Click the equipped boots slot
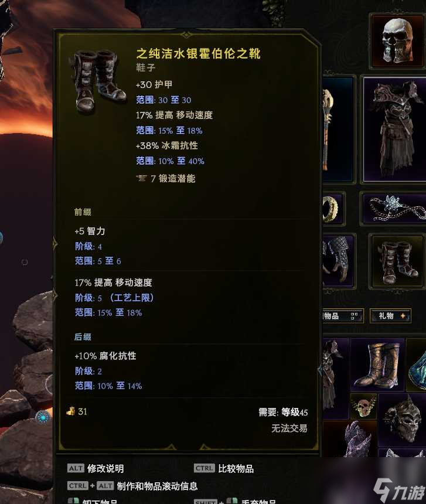The height and width of the screenshot is (504, 426). coord(397,261)
